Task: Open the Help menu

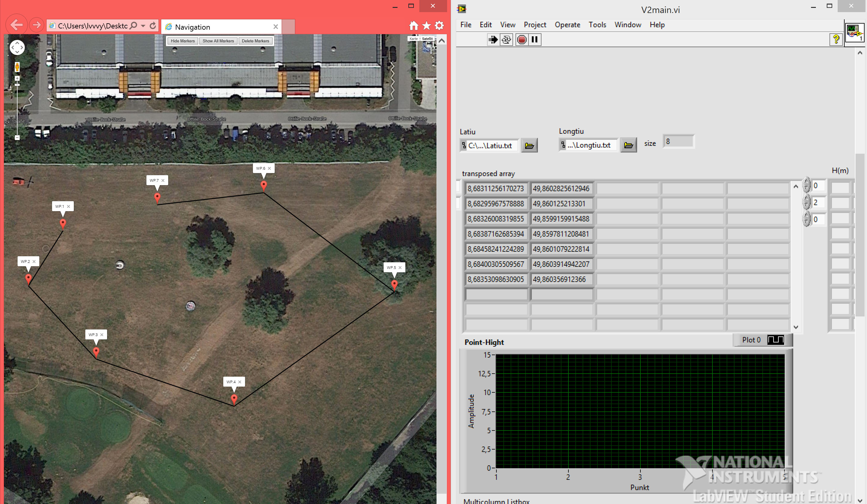Action: pos(657,25)
